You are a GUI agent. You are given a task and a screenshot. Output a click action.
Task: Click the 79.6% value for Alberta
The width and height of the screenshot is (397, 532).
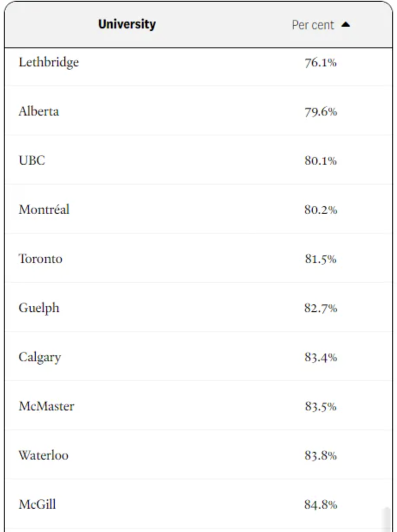point(321,112)
